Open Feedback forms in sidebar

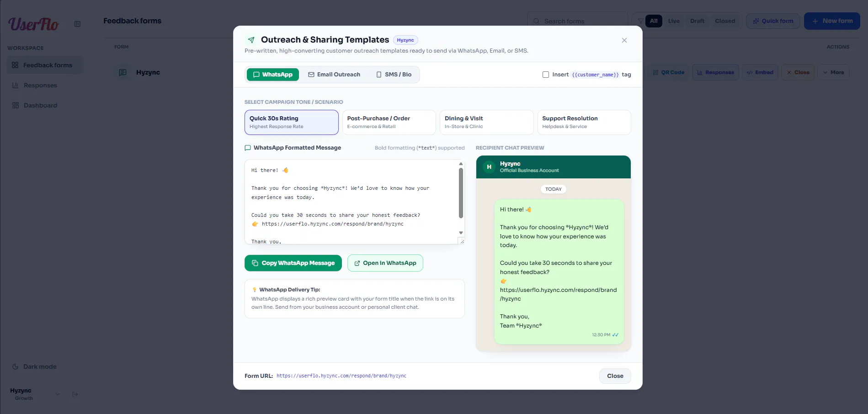point(45,65)
